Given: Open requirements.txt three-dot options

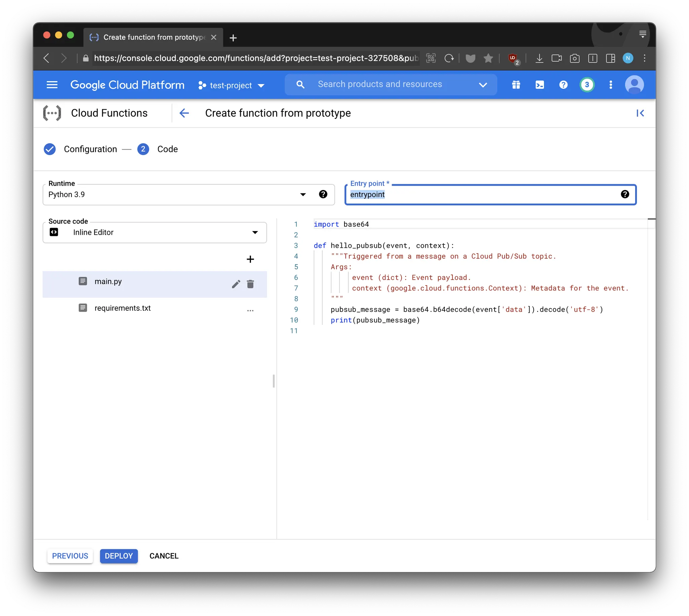Looking at the screenshot, I should pos(250,310).
